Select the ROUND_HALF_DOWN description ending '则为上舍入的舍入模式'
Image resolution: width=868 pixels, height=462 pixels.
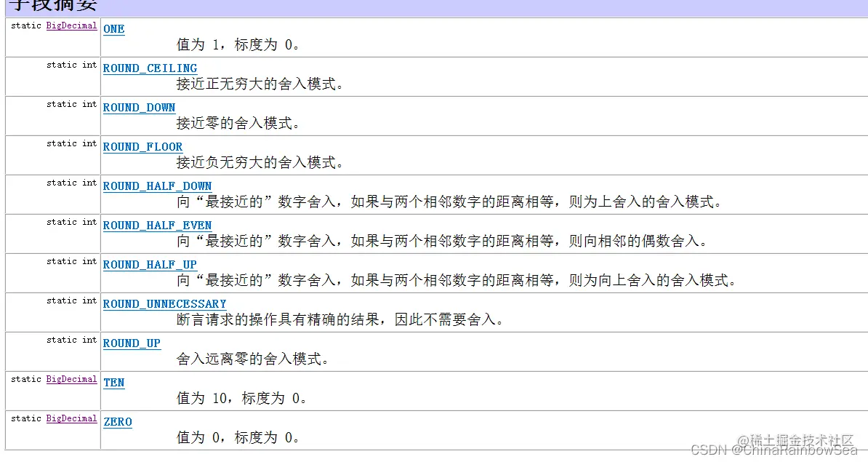[x=449, y=202]
